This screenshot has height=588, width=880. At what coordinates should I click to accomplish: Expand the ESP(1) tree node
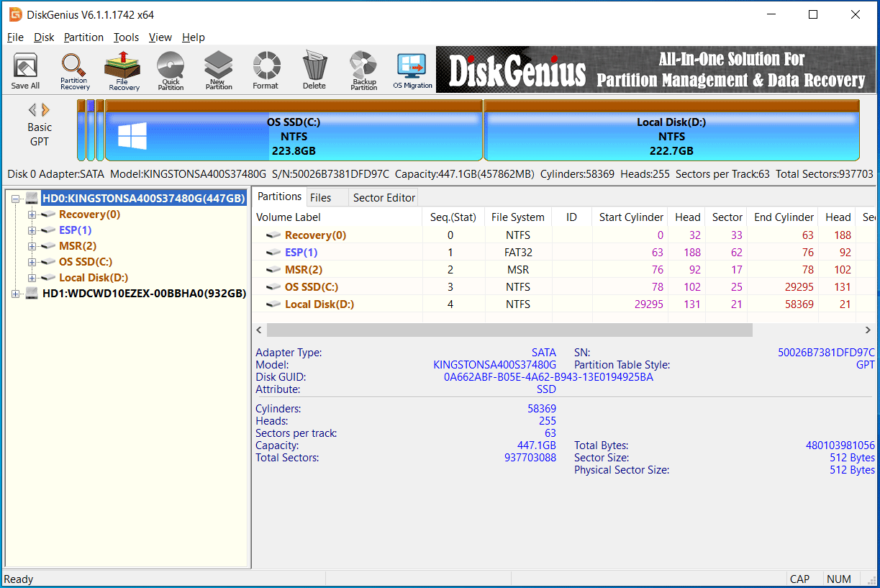point(32,230)
